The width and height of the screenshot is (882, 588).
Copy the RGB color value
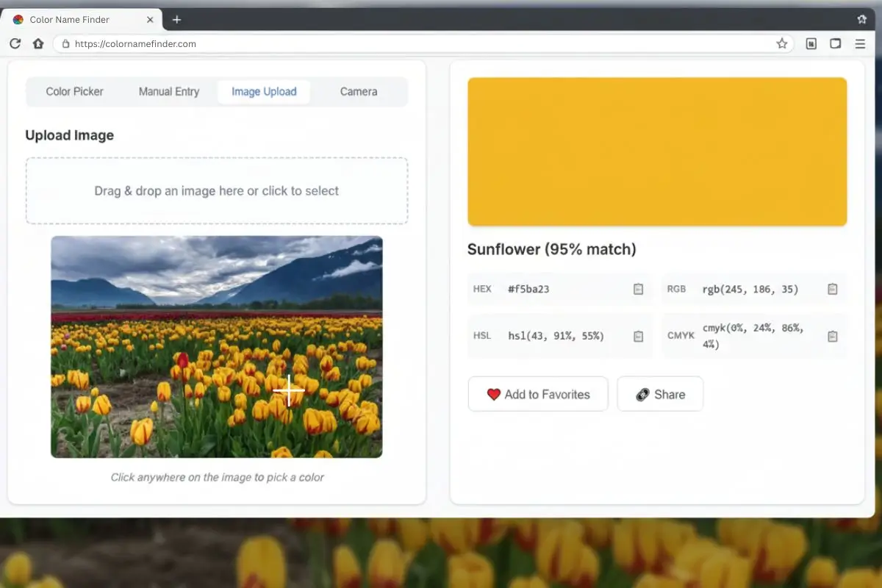point(832,289)
